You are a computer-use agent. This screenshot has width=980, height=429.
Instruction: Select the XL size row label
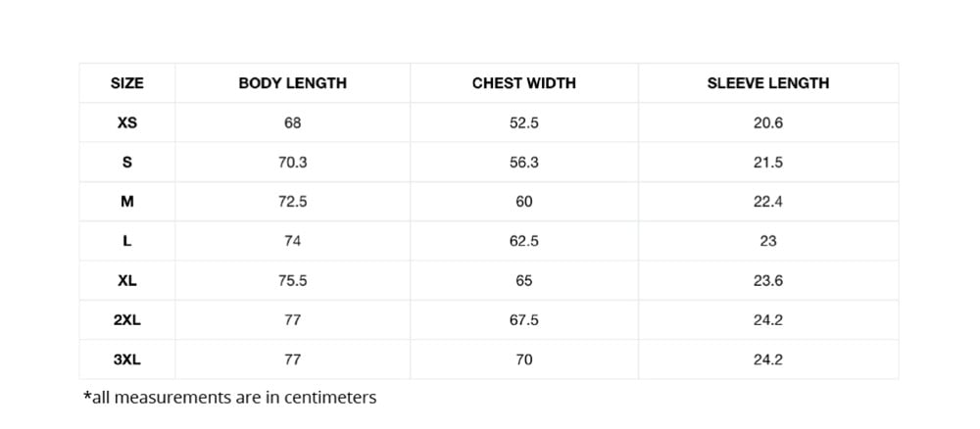pos(127,280)
